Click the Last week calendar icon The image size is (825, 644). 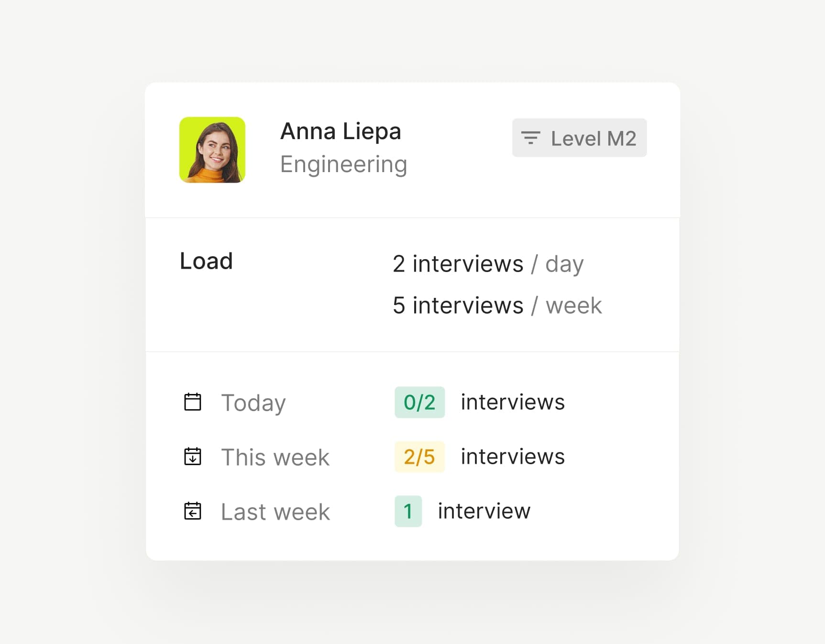pyautogui.click(x=193, y=511)
